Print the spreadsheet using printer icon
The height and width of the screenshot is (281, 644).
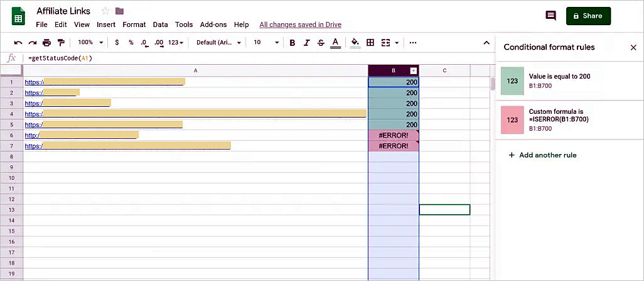click(46, 43)
